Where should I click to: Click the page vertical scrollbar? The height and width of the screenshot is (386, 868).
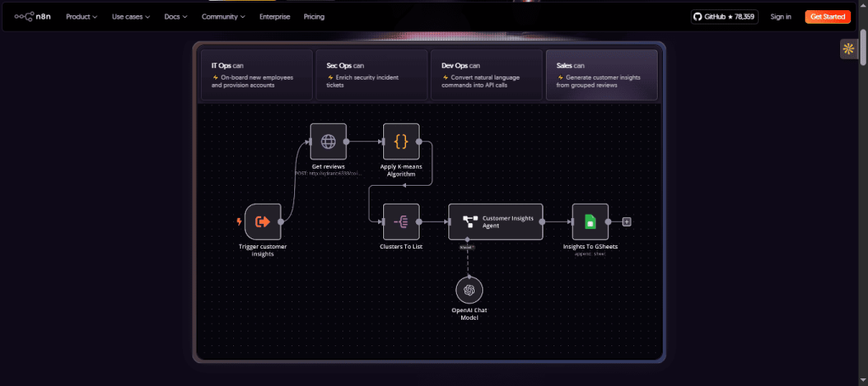click(863, 47)
